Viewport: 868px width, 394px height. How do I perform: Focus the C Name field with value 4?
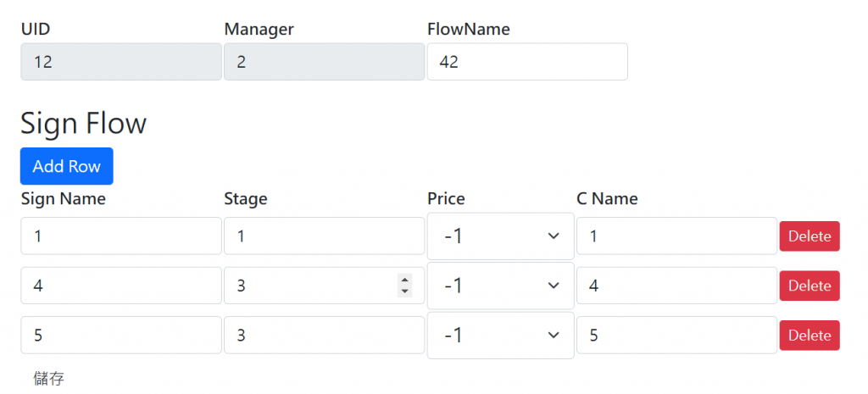pyautogui.click(x=676, y=286)
